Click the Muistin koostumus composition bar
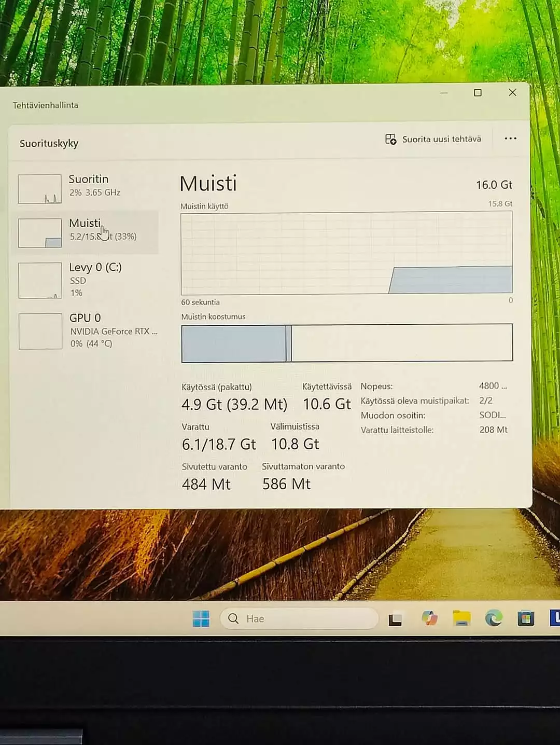Viewport: 560px width, 745px height. click(x=347, y=343)
